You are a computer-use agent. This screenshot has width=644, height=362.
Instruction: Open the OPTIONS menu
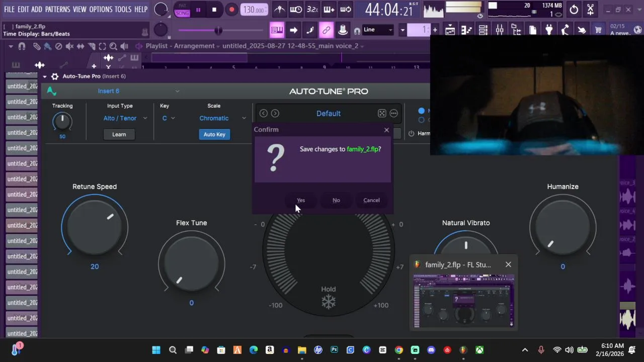click(101, 10)
